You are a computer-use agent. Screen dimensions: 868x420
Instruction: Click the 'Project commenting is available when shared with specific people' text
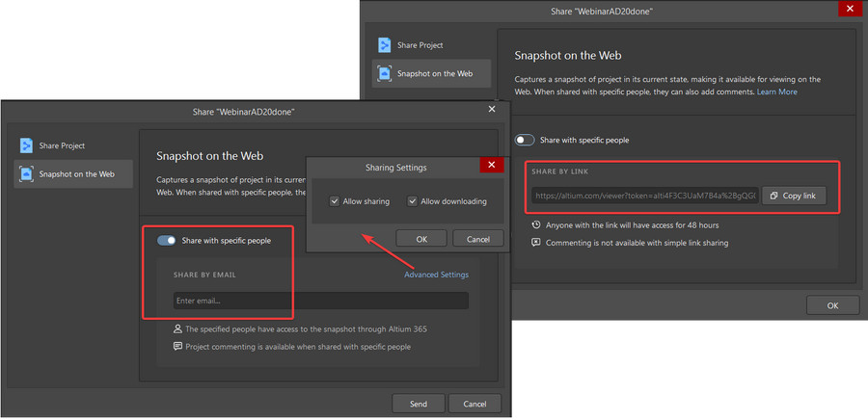(298, 347)
